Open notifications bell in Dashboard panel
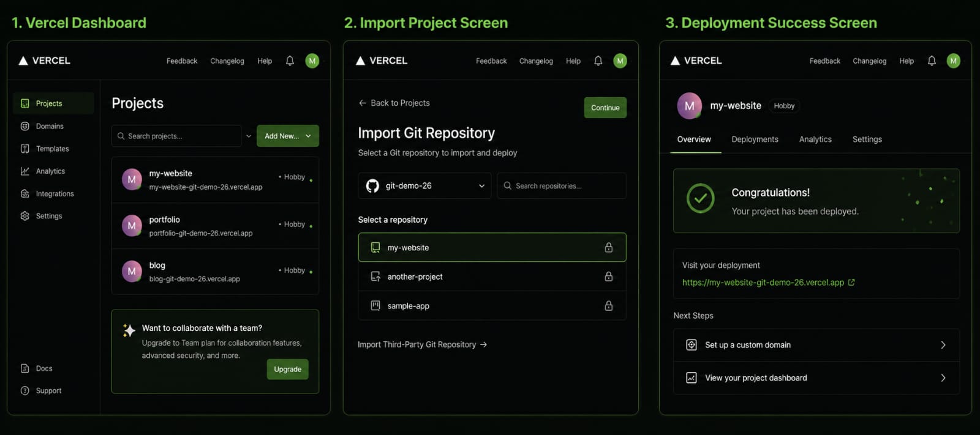This screenshot has height=435, width=980. [x=290, y=61]
